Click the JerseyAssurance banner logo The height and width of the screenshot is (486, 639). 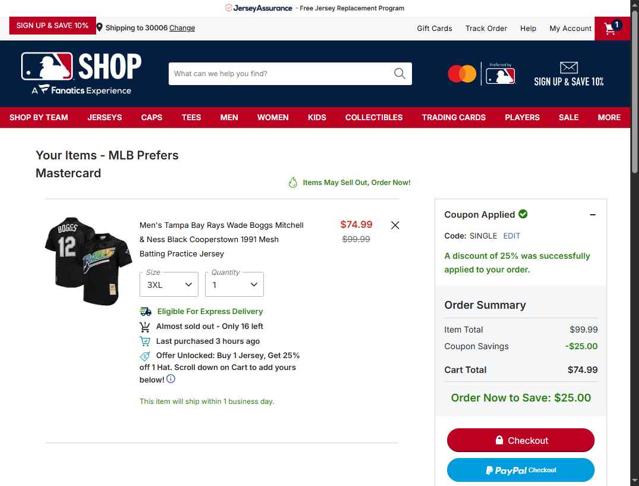(258, 8)
